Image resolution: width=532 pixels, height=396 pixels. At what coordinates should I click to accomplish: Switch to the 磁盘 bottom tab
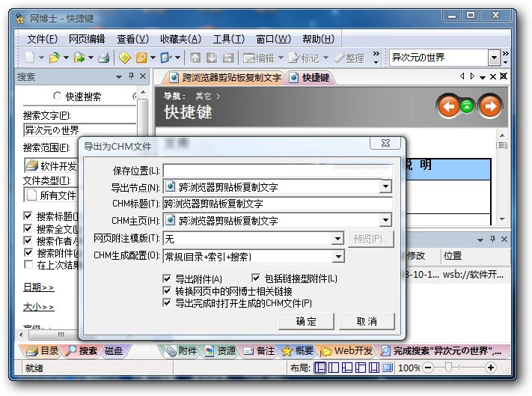(114, 350)
